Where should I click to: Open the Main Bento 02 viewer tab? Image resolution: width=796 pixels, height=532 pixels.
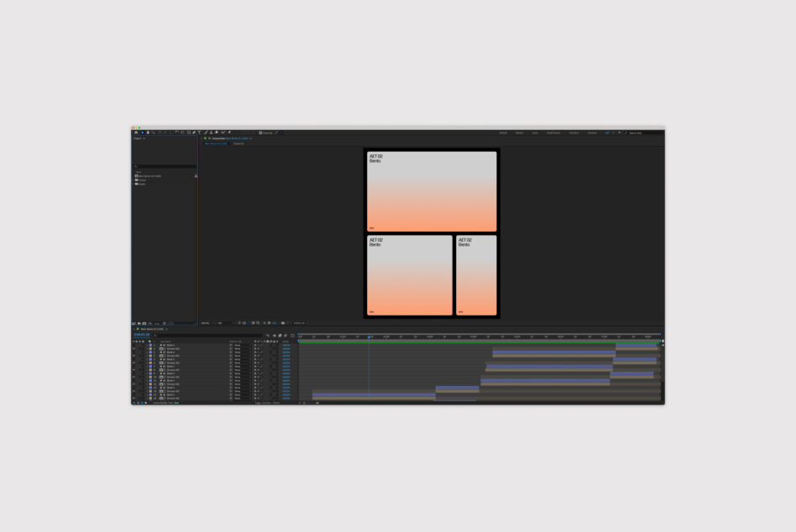click(x=216, y=143)
